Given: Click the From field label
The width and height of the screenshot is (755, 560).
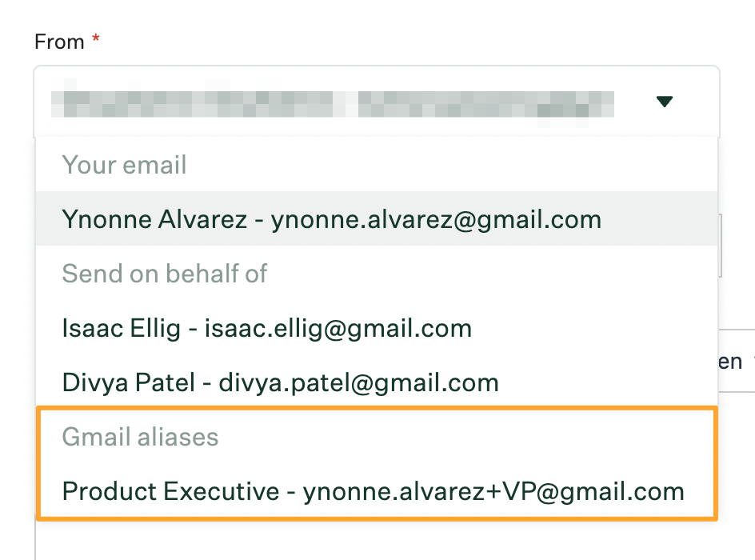Looking at the screenshot, I should 59,42.
